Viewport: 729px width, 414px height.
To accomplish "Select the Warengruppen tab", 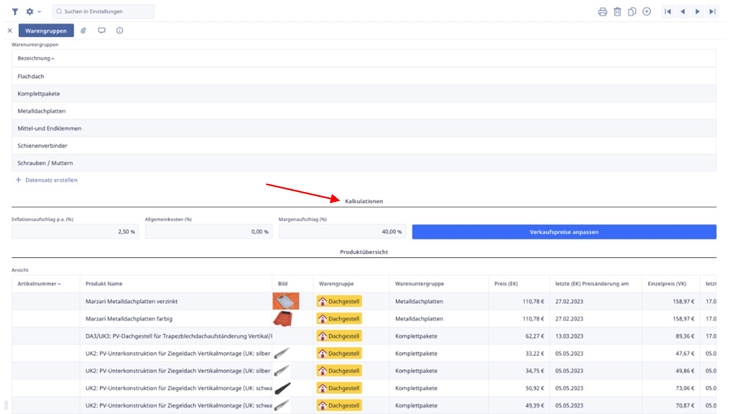I will [46, 31].
